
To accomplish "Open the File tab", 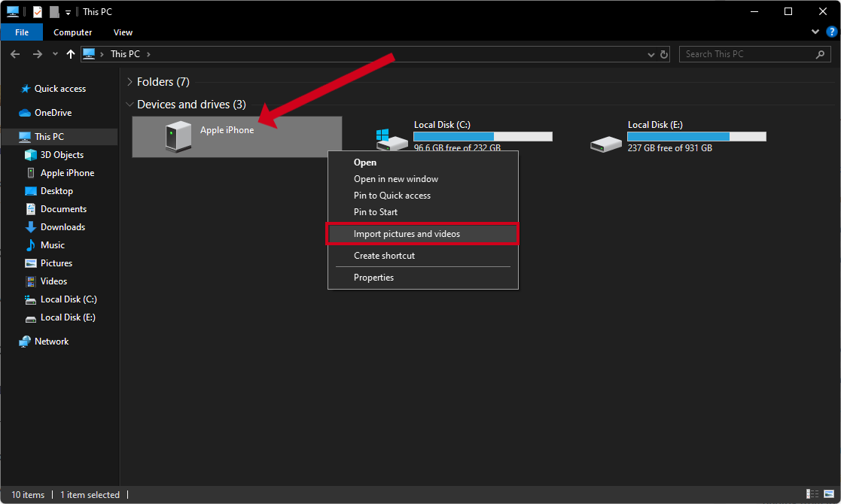I will tap(22, 32).
